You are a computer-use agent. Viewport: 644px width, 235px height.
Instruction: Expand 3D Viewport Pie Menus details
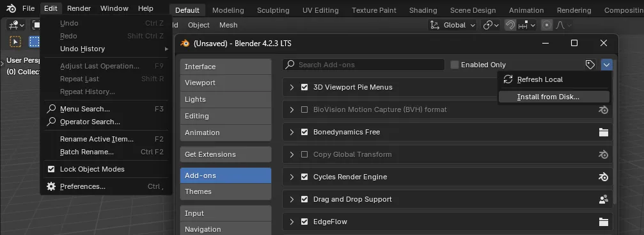click(x=292, y=87)
